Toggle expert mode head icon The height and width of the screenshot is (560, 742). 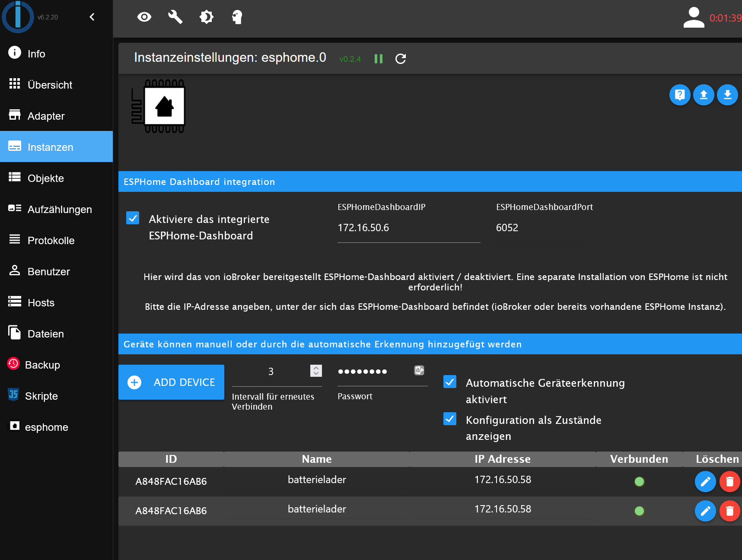point(237,17)
